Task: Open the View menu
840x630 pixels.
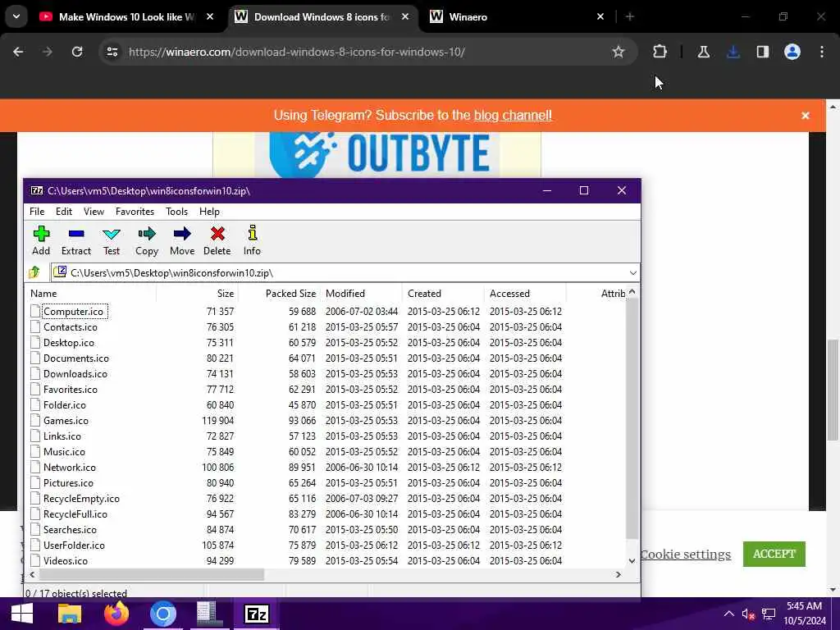Action: click(x=94, y=212)
